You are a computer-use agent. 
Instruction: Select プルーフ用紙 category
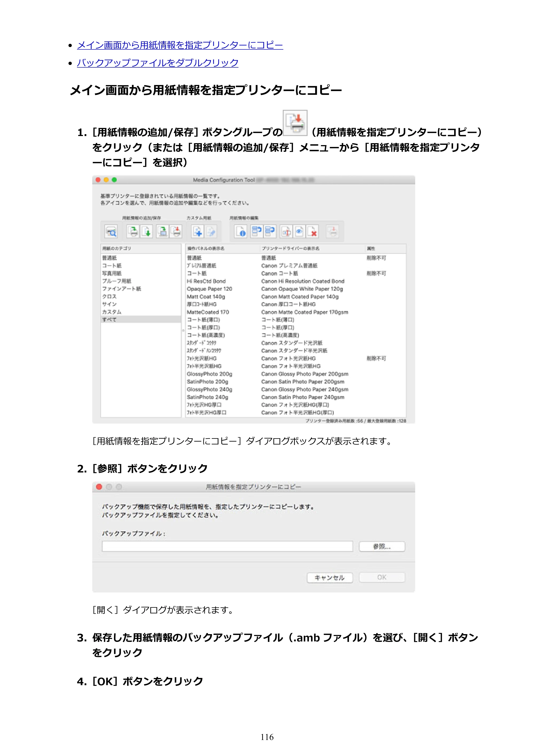pyautogui.click(x=141, y=281)
